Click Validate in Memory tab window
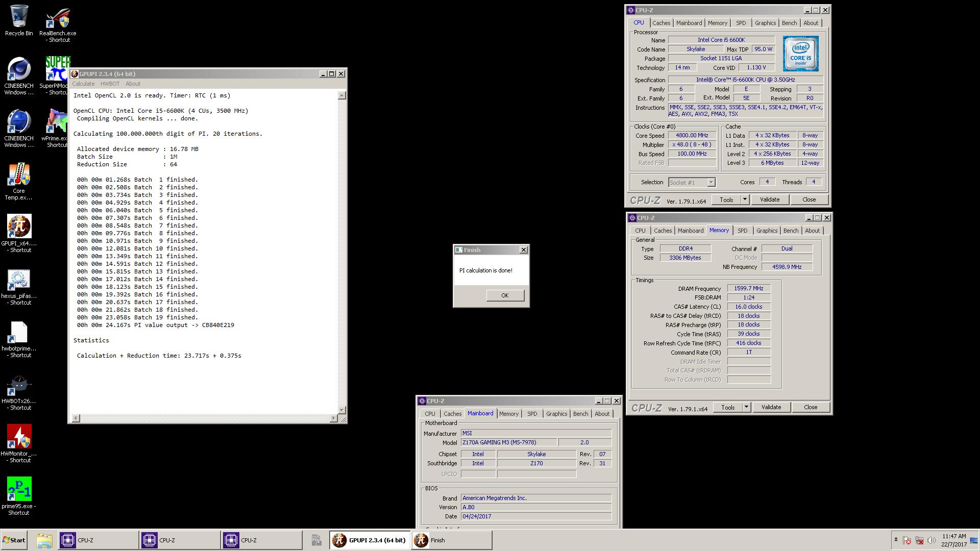The width and height of the screenshot is (980, 551). [771, 407]
